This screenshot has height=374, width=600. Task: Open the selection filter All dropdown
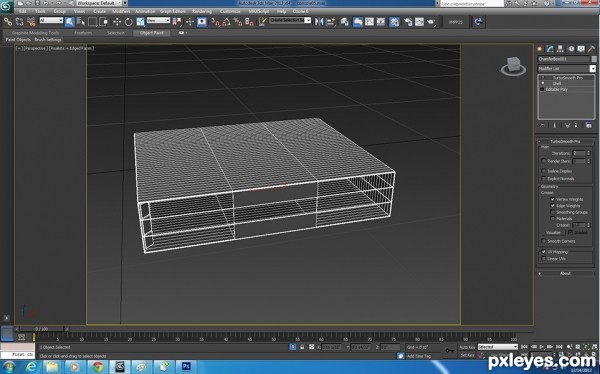51,20
